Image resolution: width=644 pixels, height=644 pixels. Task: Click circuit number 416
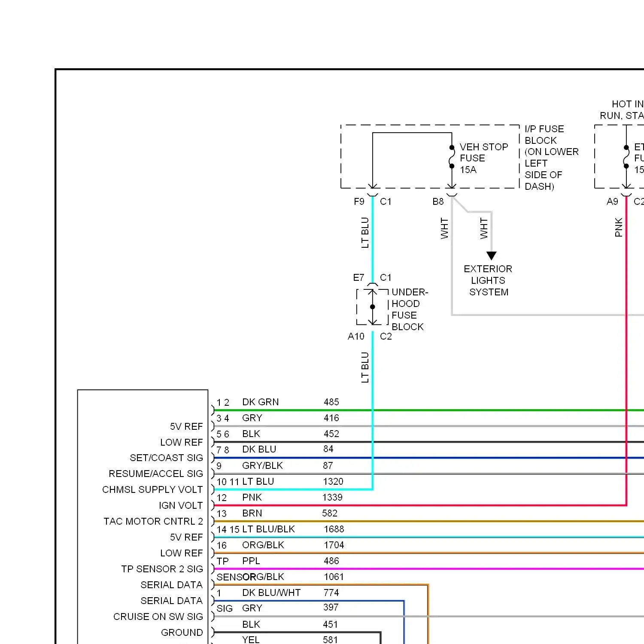pyautogui.click(x=331, y=418)
